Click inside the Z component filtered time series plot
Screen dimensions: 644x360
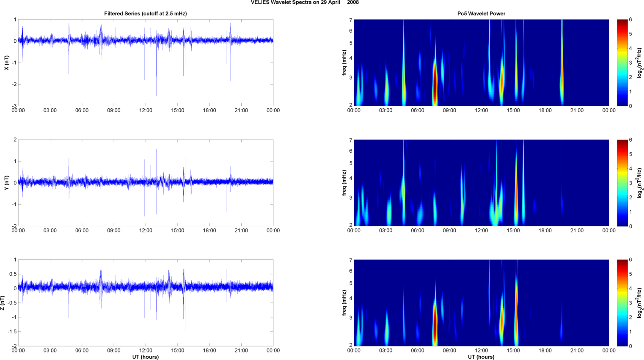(146, 303)
